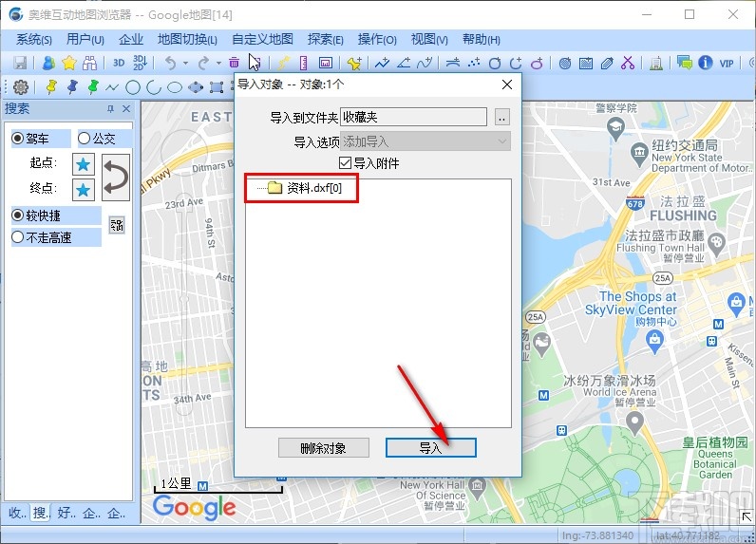This screenshot has height=544, width=756.
Task: Click the 终点 star button
Action: [x=83, y=189]
